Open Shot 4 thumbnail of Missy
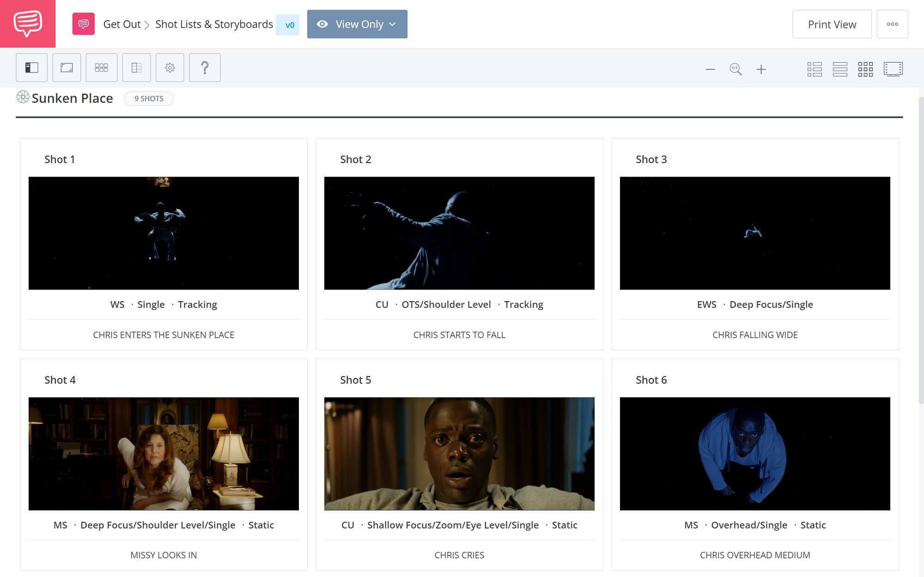Image resolution: width=924 pixels, height=577 pixels. tap(164, 454)
